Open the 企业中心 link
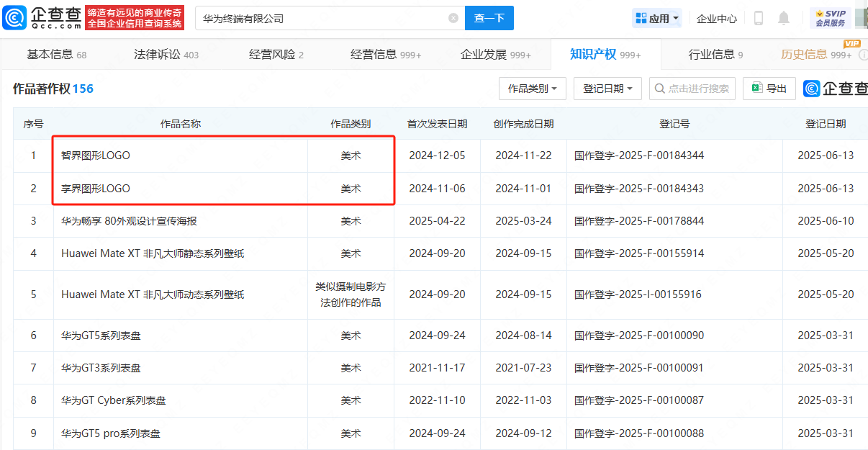This screenshot has height=450, width=868. pos(717,18)
